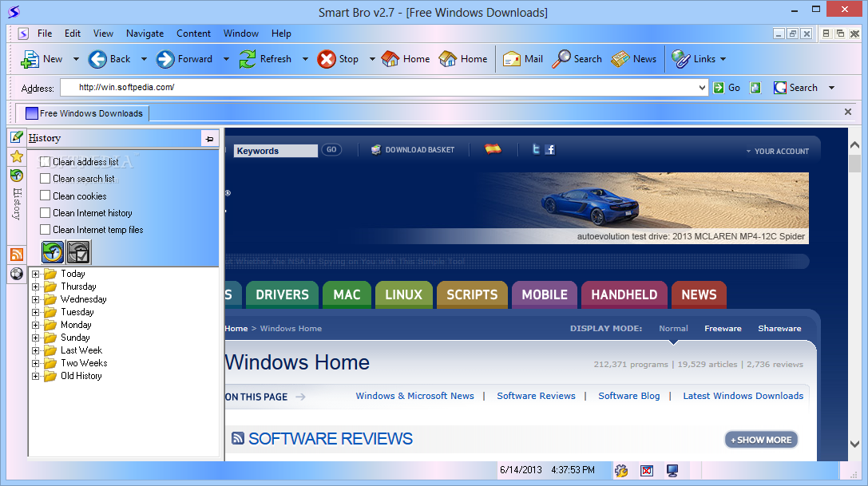Enable Clean Internet history checkbox
Screen dimensions: 868x486
[46, 212]
